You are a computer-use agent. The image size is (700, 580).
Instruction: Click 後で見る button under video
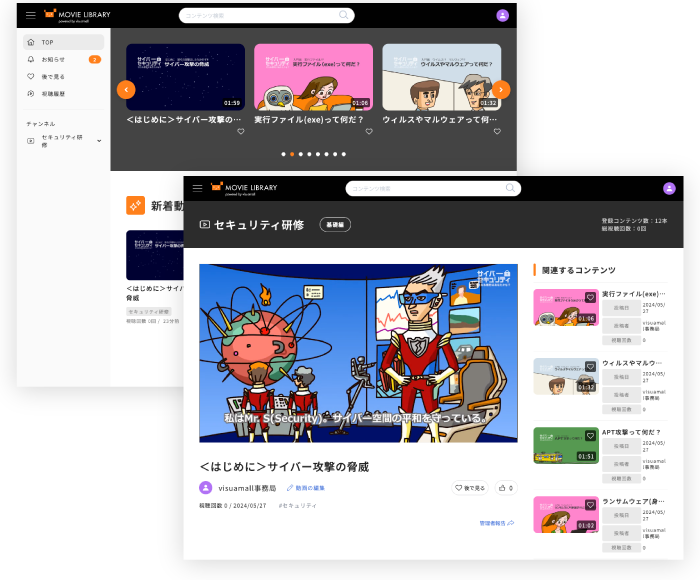[x=470, y=488]
